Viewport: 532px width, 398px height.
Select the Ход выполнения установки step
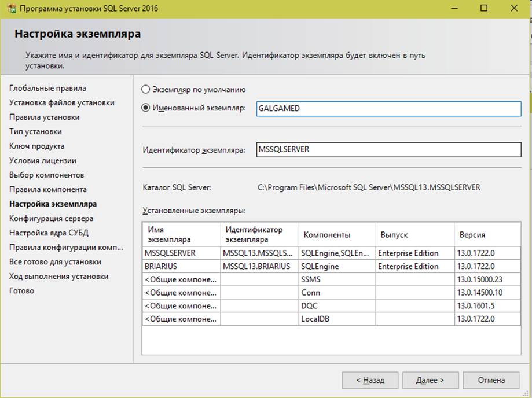[59, 277]
